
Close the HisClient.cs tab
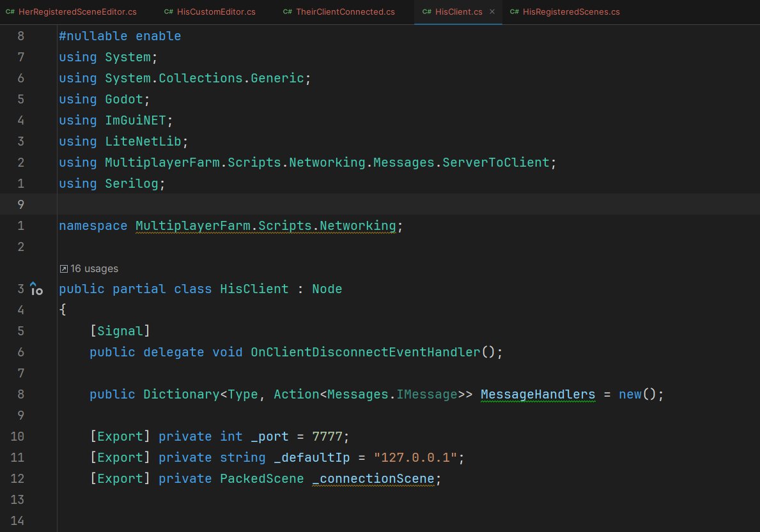(492, 11)
